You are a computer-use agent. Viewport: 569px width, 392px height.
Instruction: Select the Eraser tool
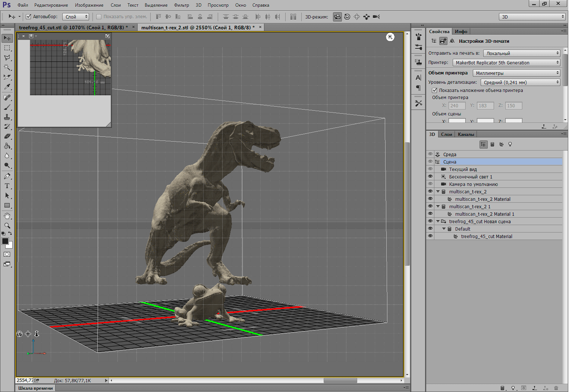tap(7, 136)
